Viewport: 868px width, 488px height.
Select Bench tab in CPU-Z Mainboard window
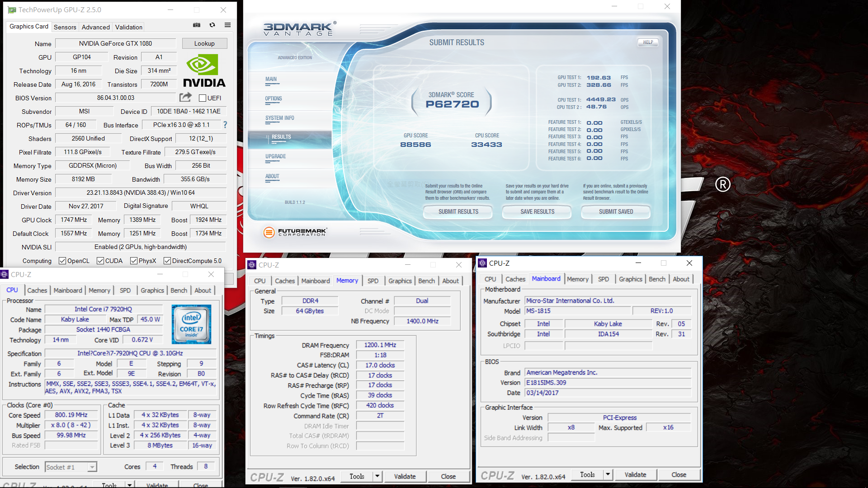657,279
